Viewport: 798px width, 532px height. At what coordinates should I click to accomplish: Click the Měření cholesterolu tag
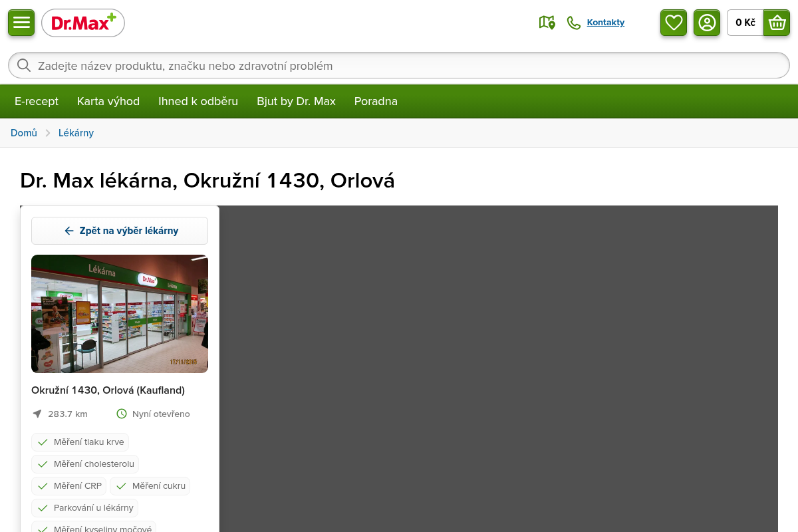coord(85,464)
